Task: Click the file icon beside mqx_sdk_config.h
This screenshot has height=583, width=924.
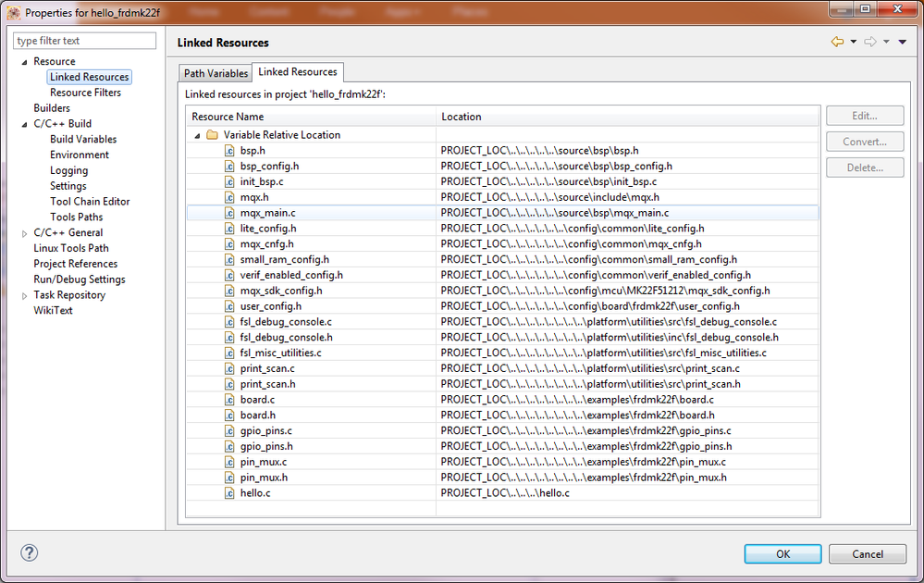Action: pyautogui.click(x=229, y=291)
